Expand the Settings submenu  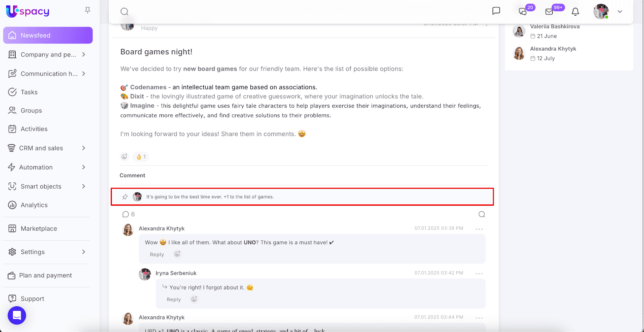[x=84, y=252]
